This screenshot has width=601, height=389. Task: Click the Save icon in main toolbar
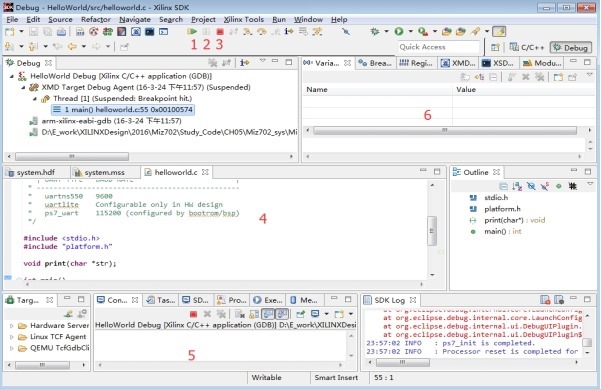pyautogui.click(x=33, y=32)
